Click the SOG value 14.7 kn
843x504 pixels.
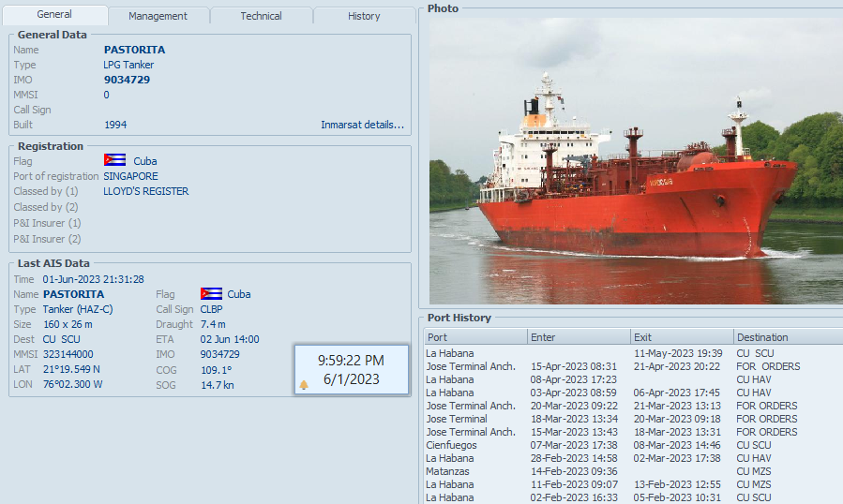point(218,385)
